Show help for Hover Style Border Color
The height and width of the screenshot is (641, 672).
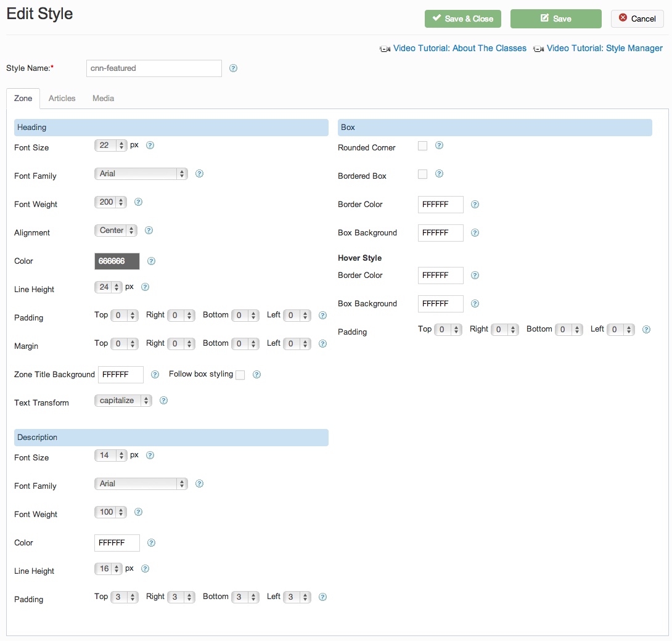tap(475, 275)
